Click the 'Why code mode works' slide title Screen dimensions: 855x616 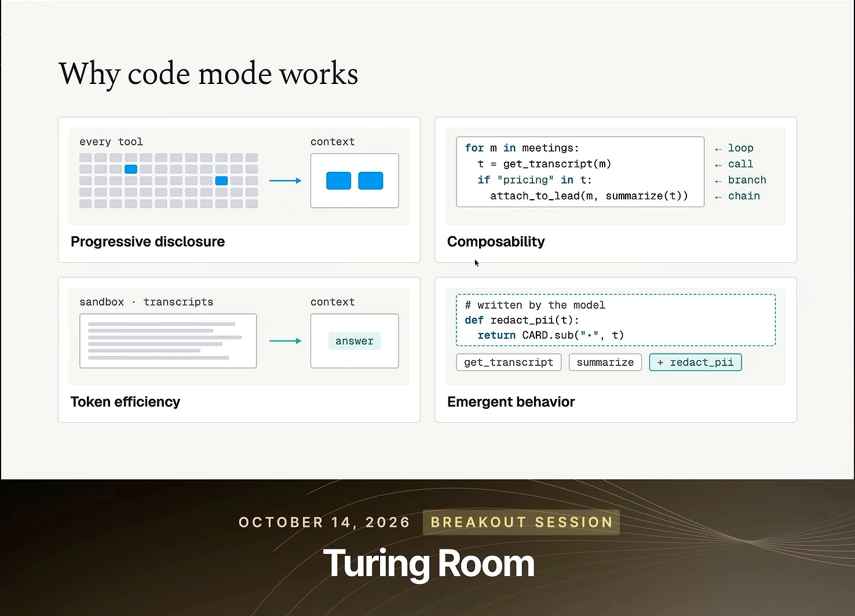click(209, 75)
